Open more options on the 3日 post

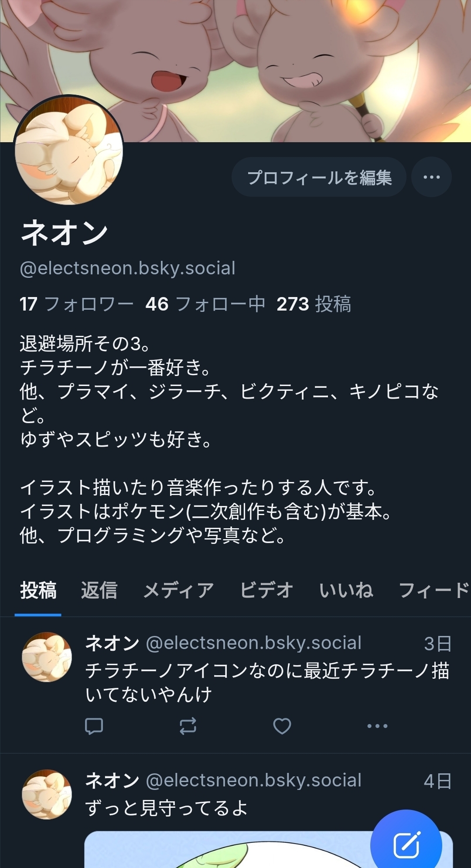click(x=377, y=726)
